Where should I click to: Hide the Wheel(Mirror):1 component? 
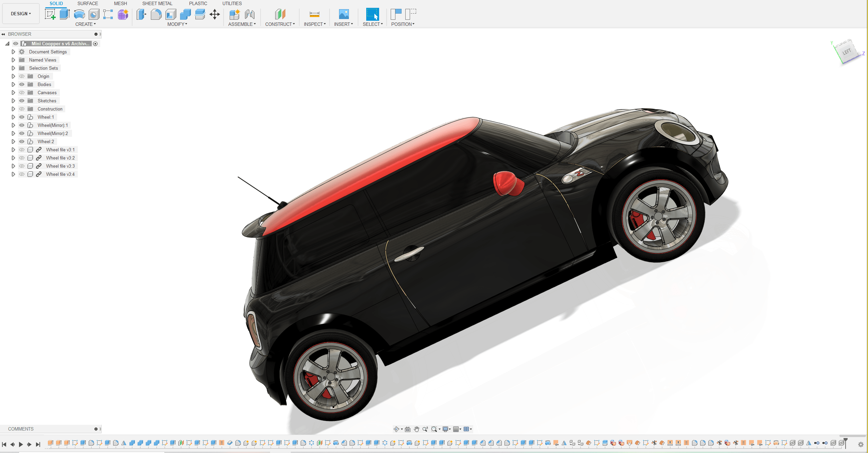click(22, 125)
